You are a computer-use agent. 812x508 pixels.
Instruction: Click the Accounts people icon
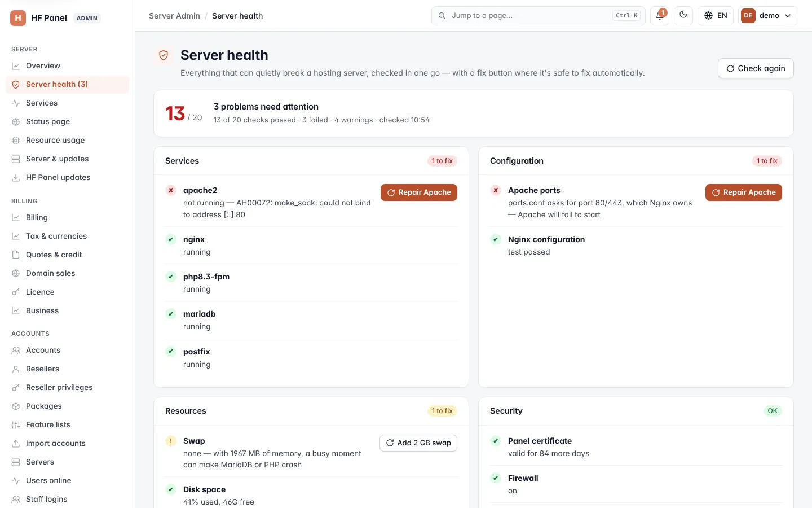point(16,350)
